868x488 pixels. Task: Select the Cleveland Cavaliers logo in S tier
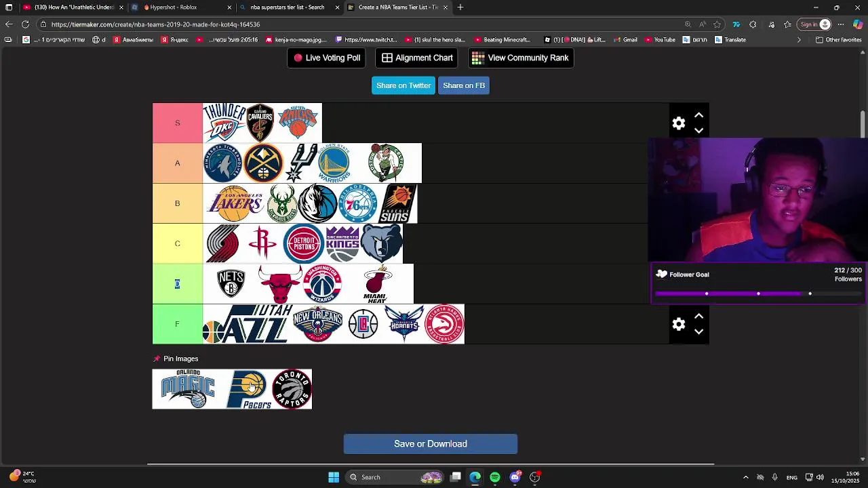click(x=260, y=123)
